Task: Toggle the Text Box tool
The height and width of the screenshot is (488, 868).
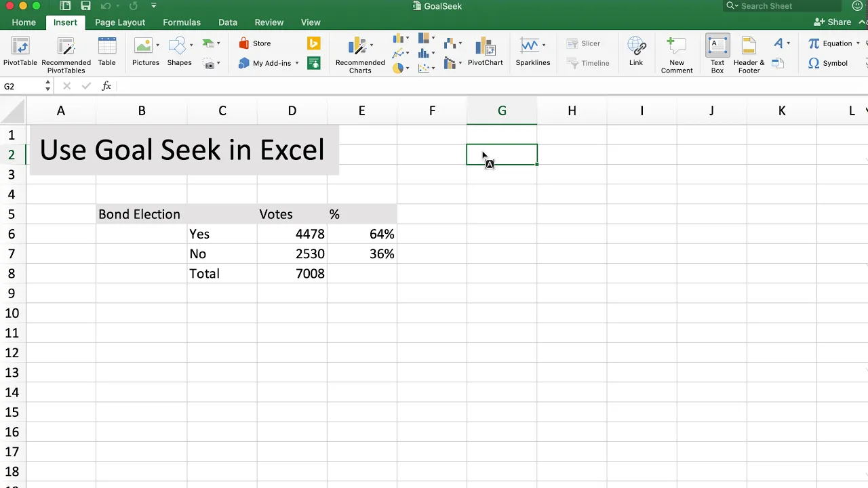Action: pos(717,54)
